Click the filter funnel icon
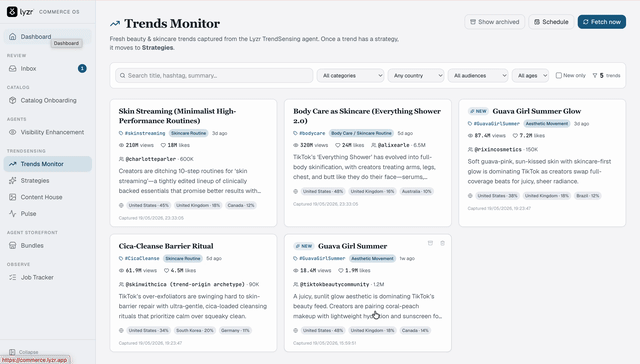 pyautogui.click(x=595, y=75)
